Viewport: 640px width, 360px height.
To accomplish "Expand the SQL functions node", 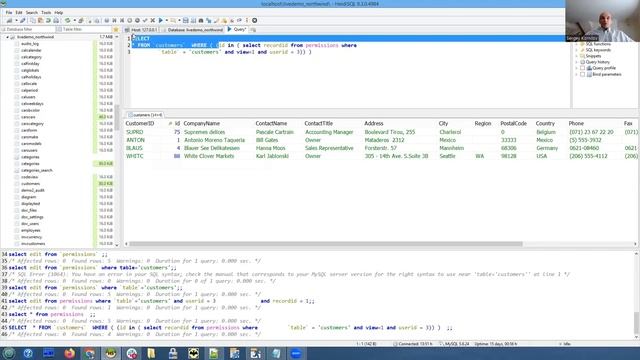I will [577, 44].
